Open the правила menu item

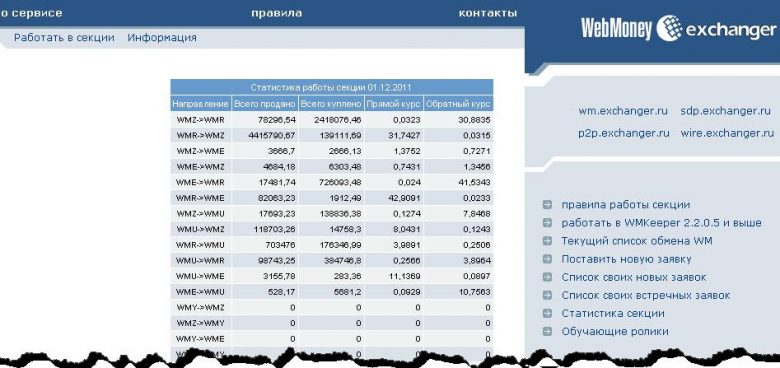click(x=277, y=13)
